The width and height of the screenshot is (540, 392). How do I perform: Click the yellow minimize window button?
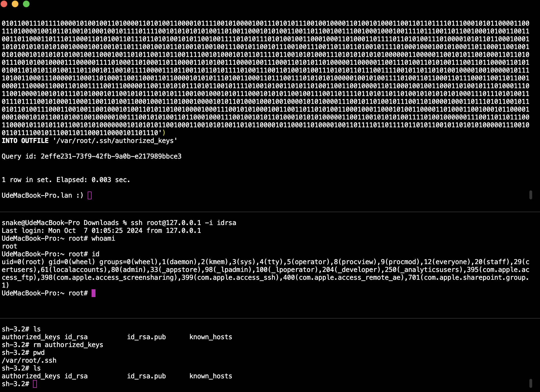pos(15,4)
